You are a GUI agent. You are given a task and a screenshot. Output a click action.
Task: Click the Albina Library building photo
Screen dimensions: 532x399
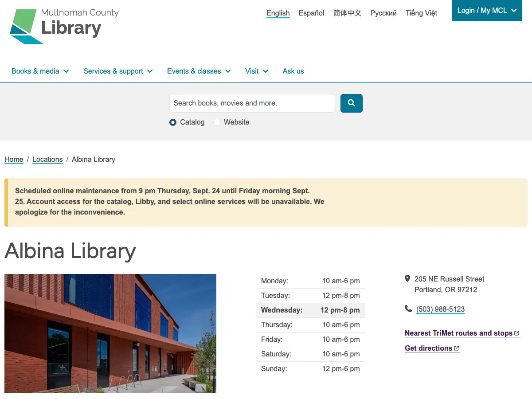110,333
